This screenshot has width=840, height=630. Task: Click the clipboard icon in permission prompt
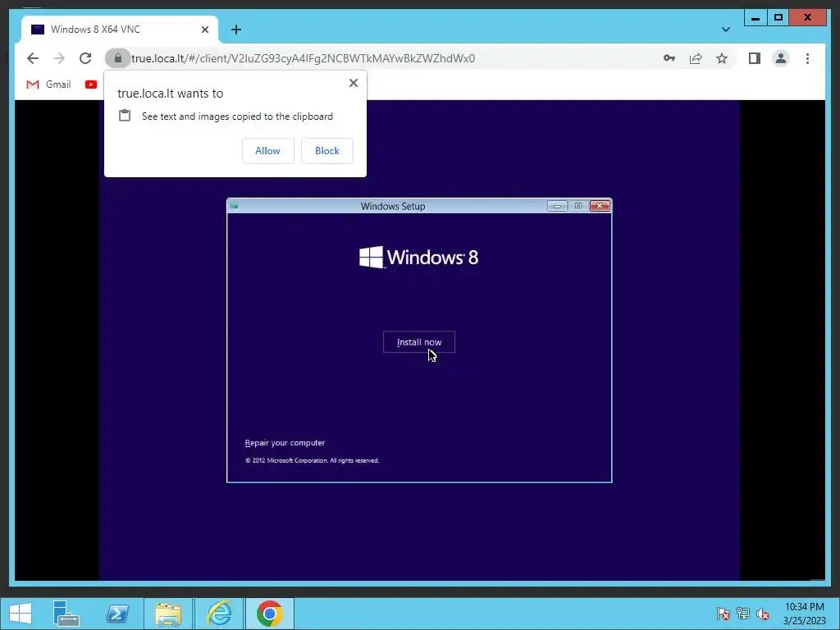tap(125, 116)
